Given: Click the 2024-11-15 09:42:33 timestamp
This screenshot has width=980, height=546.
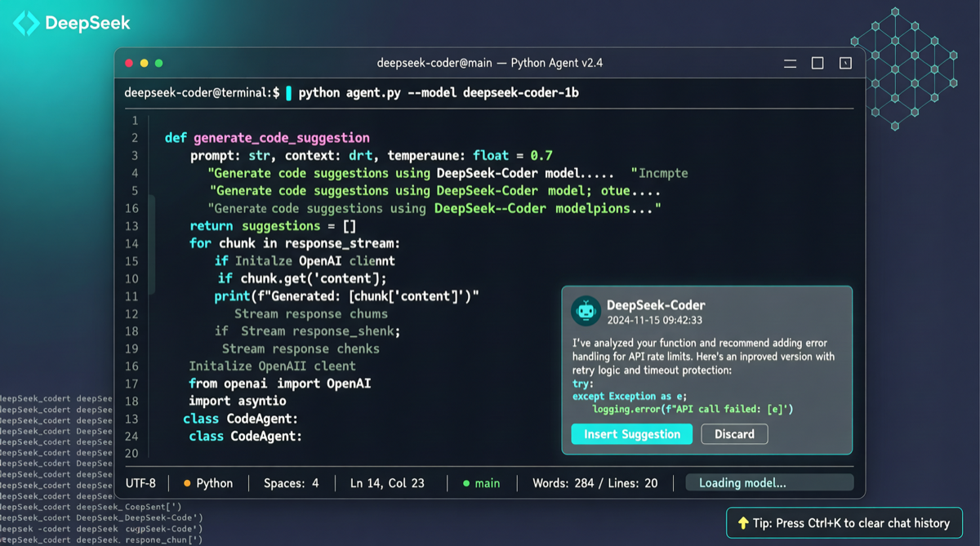Looking at the screenshot, I should click(x=654, y=321).
